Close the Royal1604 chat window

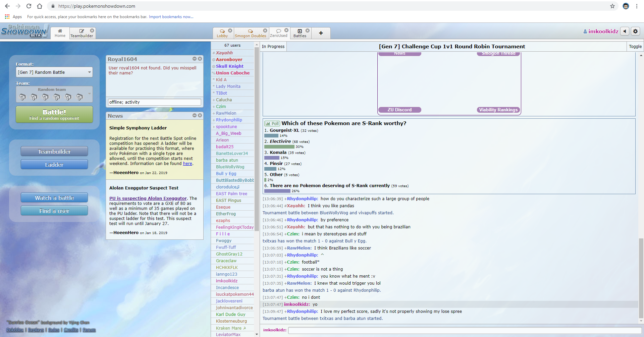pyautogui.click(x=200, y=59)
